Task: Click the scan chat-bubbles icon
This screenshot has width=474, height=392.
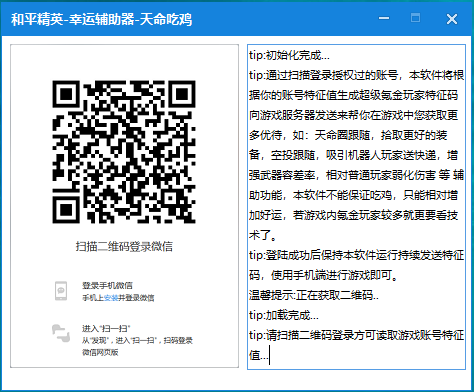Action: pos(61,333)
